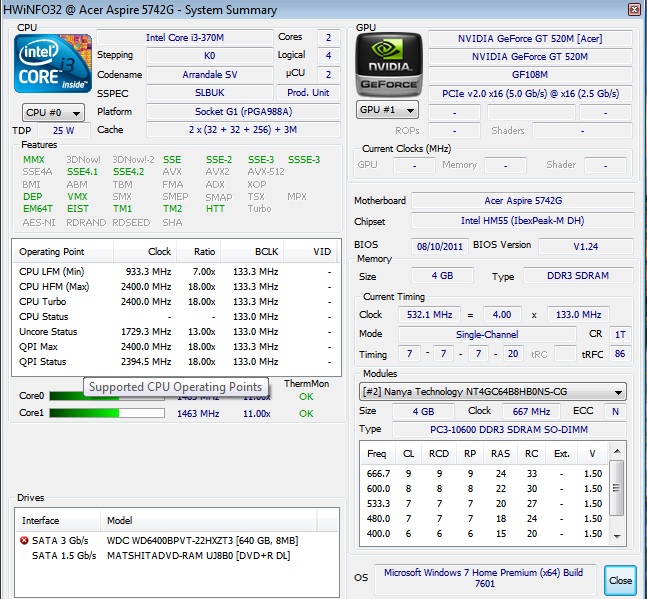647x599 pixels.
Task: Click the Arrandale SV codename field
Action: pyautogui.click(x=210, y=75)
